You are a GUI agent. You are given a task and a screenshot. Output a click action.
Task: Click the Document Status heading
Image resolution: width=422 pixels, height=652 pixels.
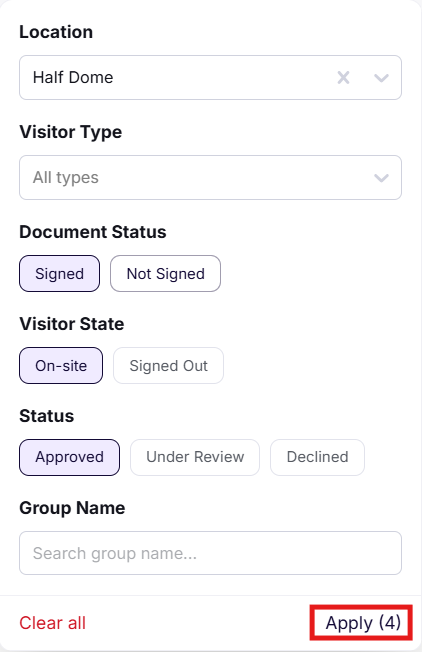93,232
